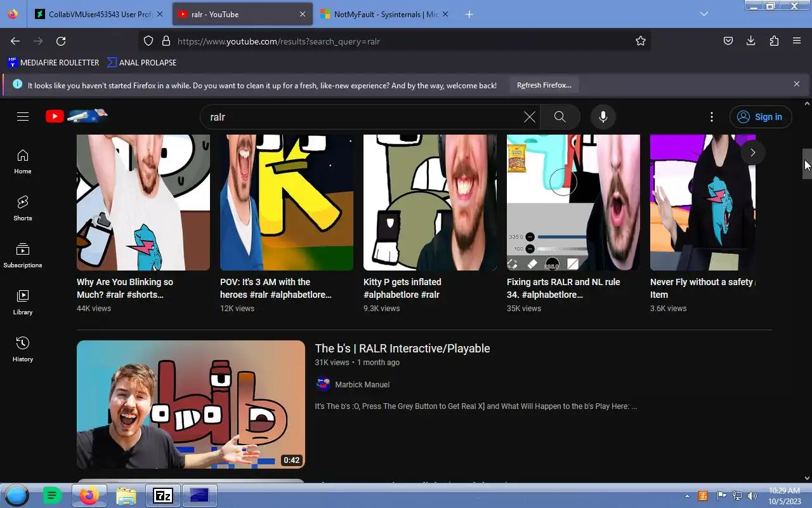The image size is (812, 508).
Task: Click the second bookmark bar item
Action: (141, 62)
